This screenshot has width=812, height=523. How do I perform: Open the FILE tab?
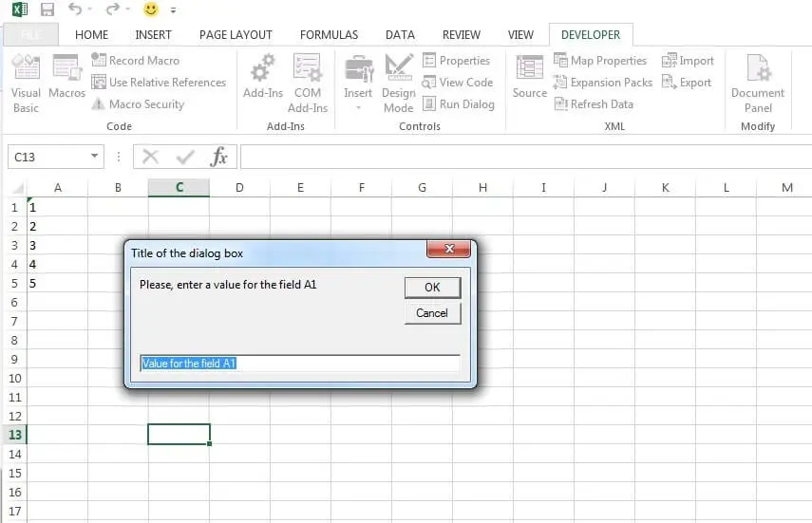[31, 35]
